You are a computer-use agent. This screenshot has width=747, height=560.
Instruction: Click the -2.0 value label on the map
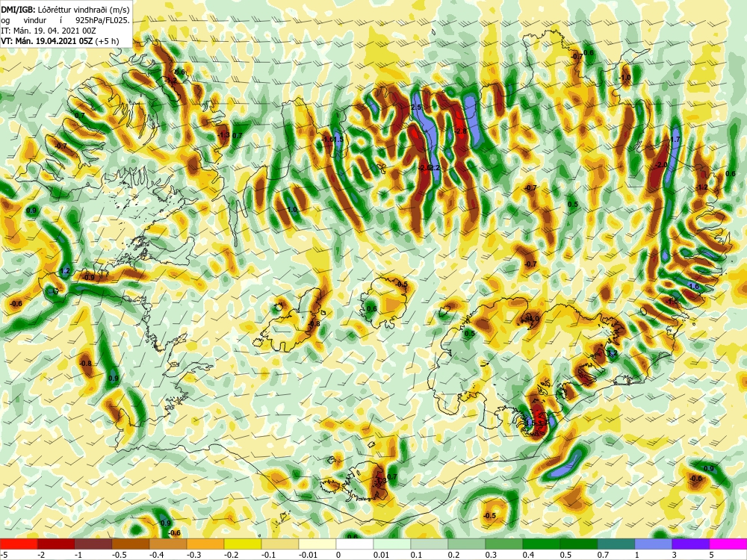(x=661, y=165)
